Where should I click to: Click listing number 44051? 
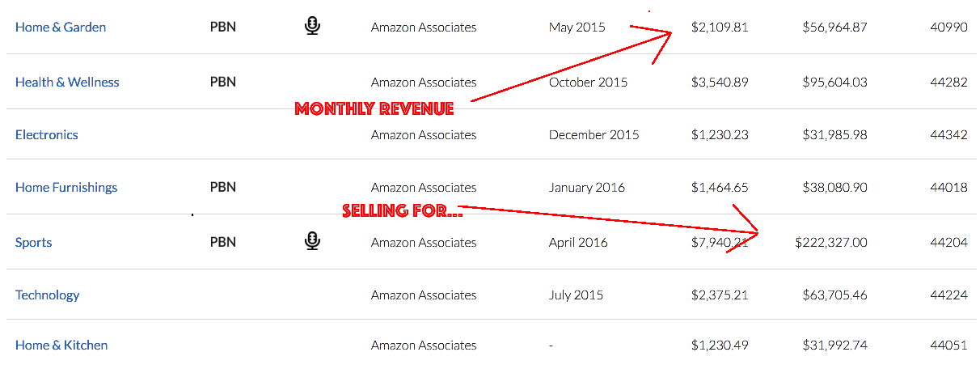click(x=948, y=345)
